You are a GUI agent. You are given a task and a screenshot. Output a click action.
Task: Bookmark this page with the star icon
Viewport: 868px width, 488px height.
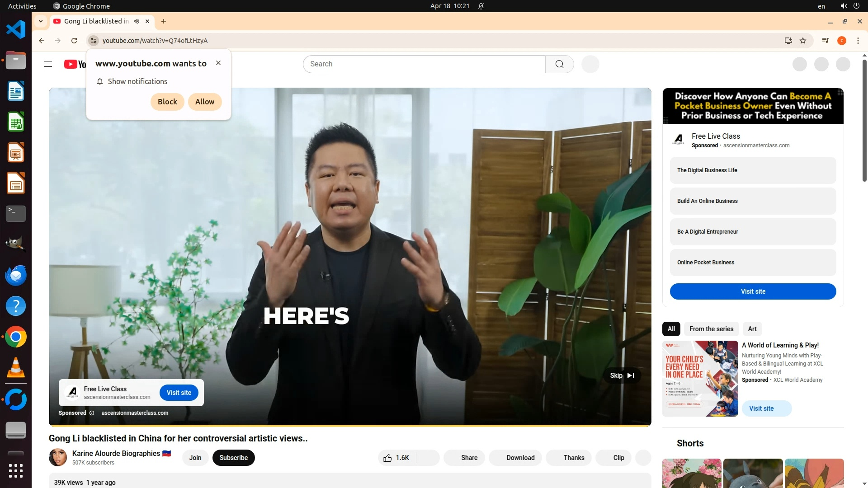[803, 41]
